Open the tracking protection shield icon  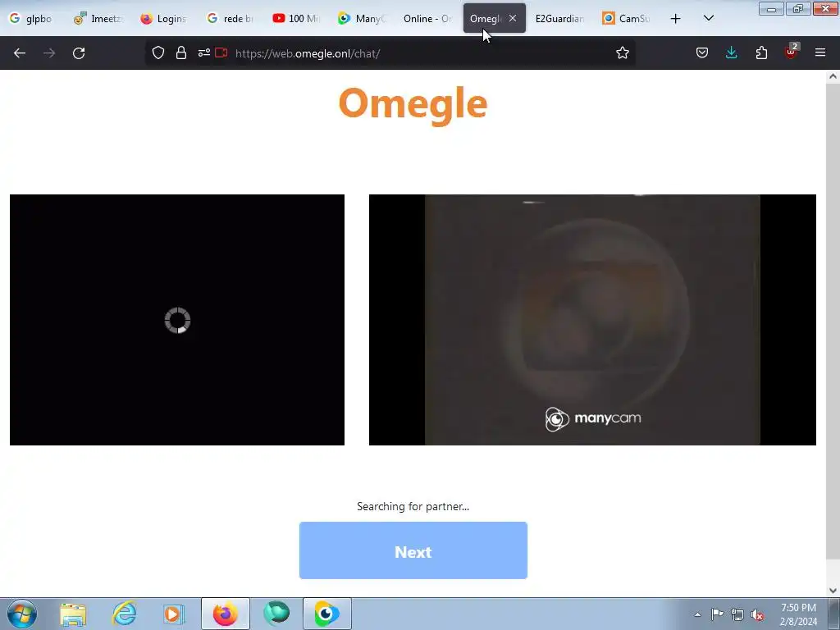pyautogui.click(x=158, y=52)
